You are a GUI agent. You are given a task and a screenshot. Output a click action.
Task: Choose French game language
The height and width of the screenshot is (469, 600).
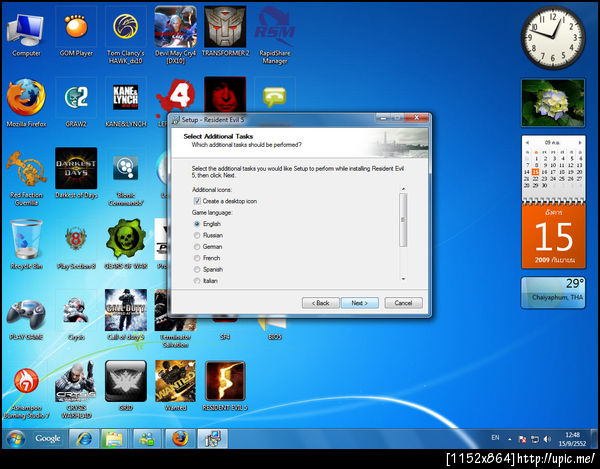pyautogui.click(x=197, y=258)
